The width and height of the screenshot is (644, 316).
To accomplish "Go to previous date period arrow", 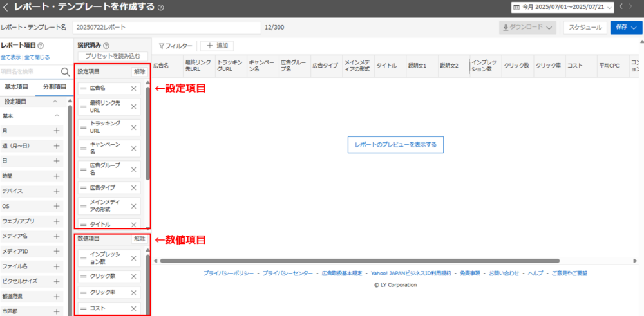I will coord(621,6).
